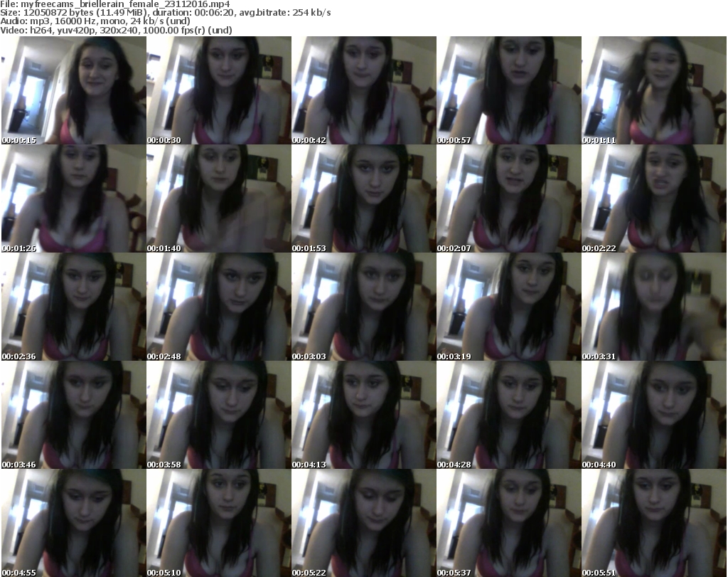Select the thumbnail stamped 00:04:55
The height and width of the screenshot is (577, 728).
click(74, 523)
